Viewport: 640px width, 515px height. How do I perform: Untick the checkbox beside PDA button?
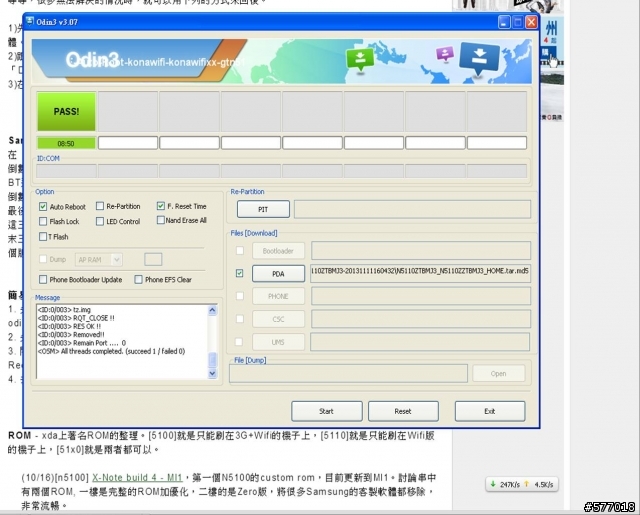pos(240,273)
